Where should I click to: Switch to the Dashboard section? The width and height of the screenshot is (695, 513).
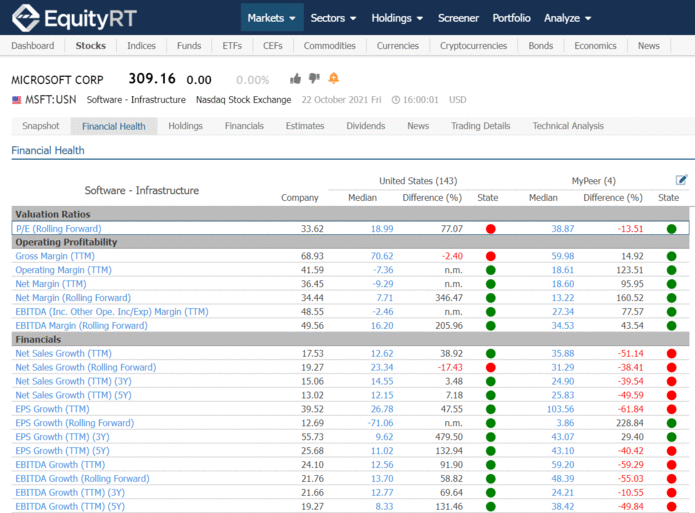(x=33, y=46)
